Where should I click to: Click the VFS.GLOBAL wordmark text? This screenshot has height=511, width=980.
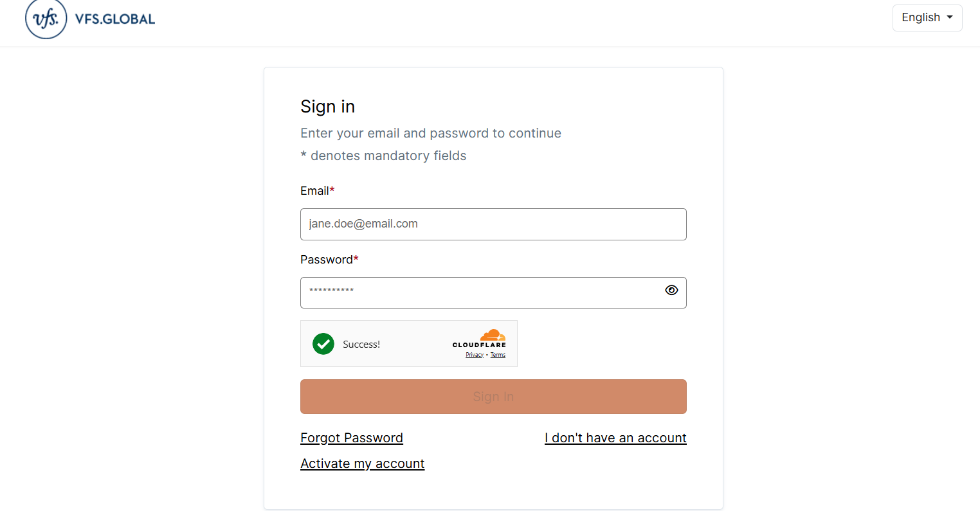[115, 19]
